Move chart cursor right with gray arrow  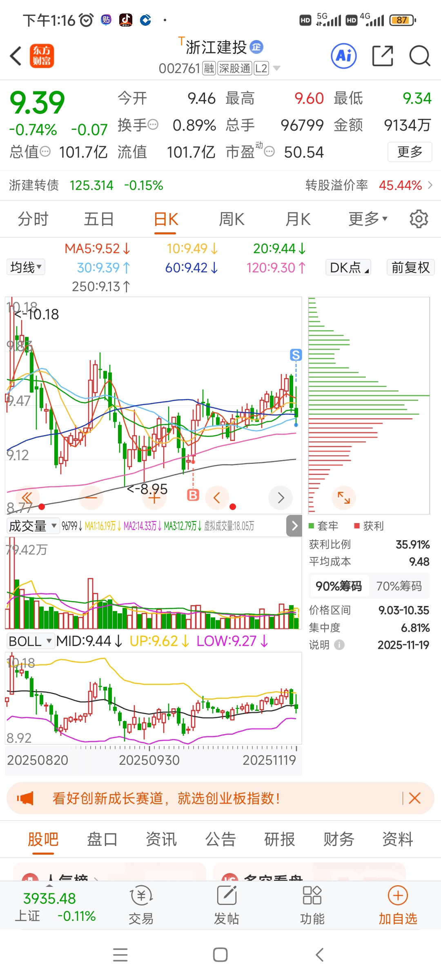[x=281, y=498]
